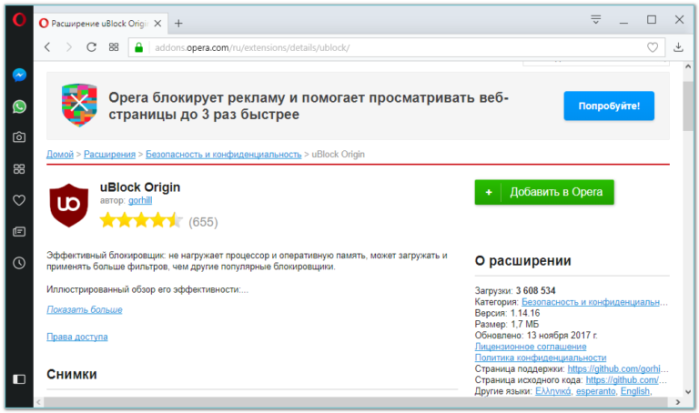
Task: Click the vertical scrollbar down arrow
Action: 688,392
